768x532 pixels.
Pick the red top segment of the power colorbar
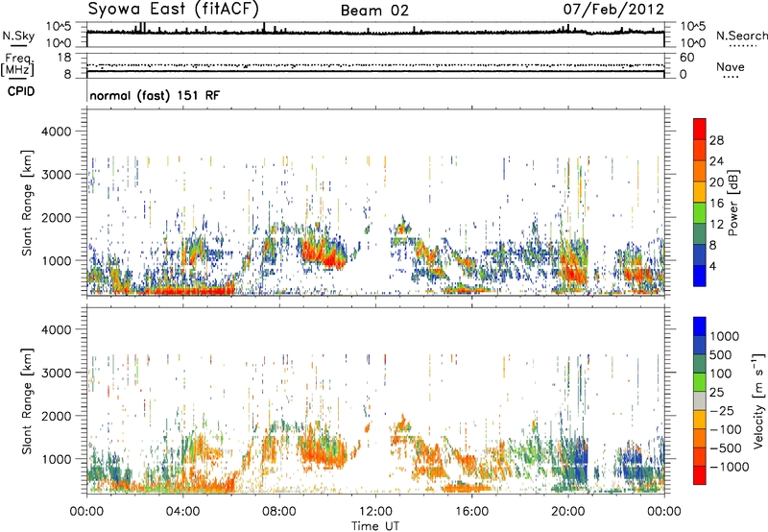pyautogui.click(x=700, y=130)
